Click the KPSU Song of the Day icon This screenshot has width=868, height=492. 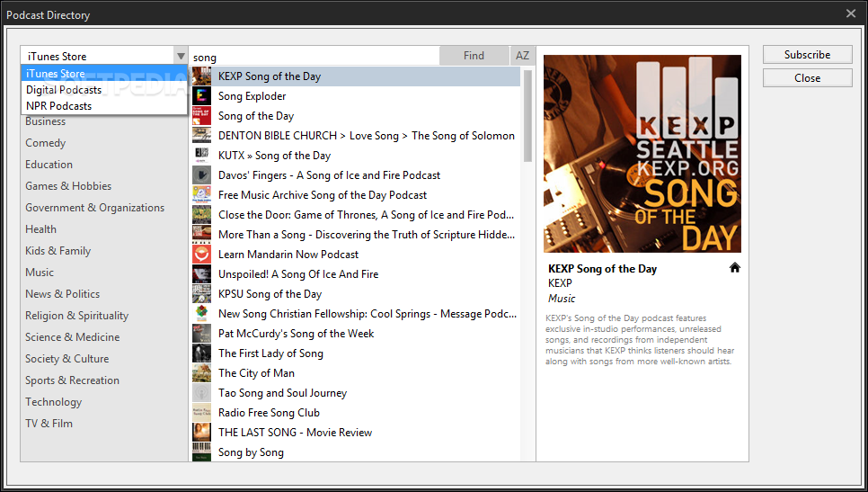click(201, 293)
